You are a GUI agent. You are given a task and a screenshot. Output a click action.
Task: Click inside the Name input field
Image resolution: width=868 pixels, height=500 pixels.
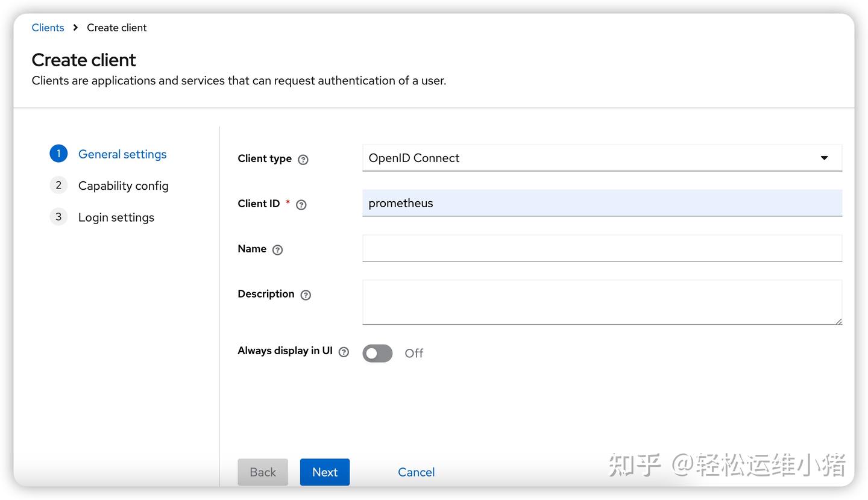602,248
